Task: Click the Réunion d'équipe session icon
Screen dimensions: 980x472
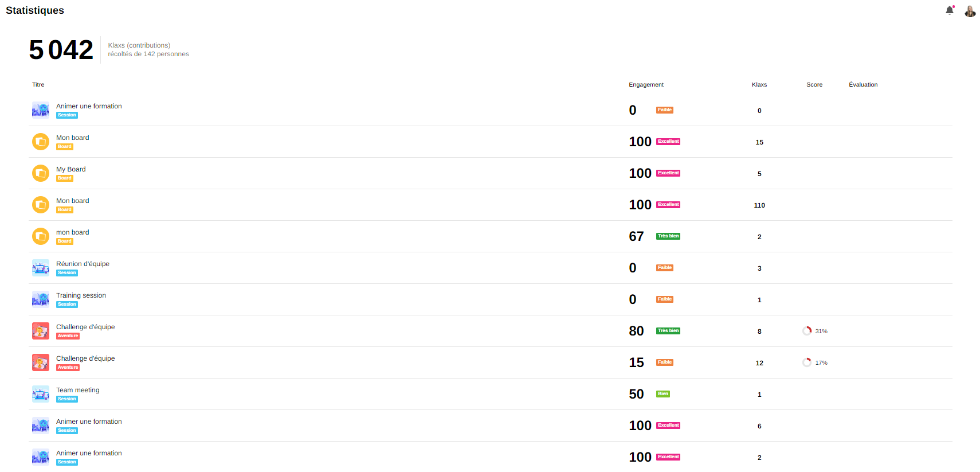Action: 41,268
